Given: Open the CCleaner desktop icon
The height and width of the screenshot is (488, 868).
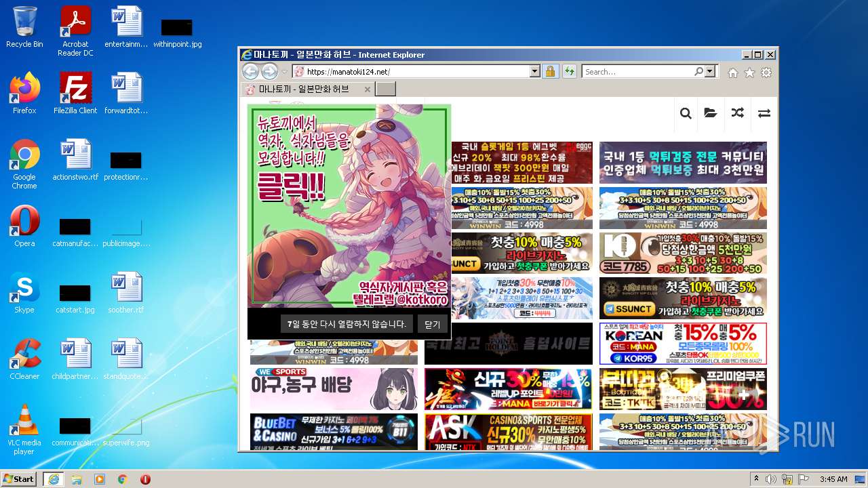Looking at the screenshot, I should tap(24, 359).
